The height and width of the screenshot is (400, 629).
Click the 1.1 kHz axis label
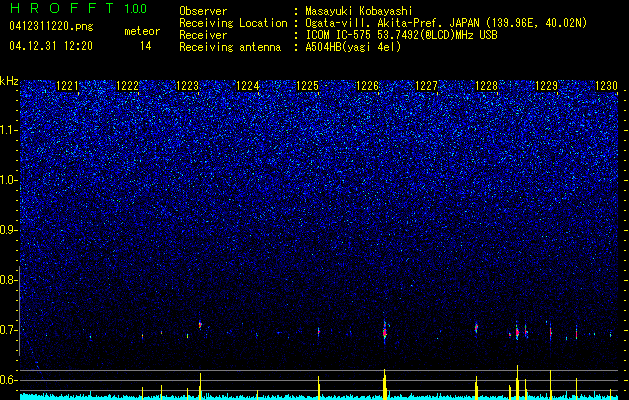[x=9, y=130]
